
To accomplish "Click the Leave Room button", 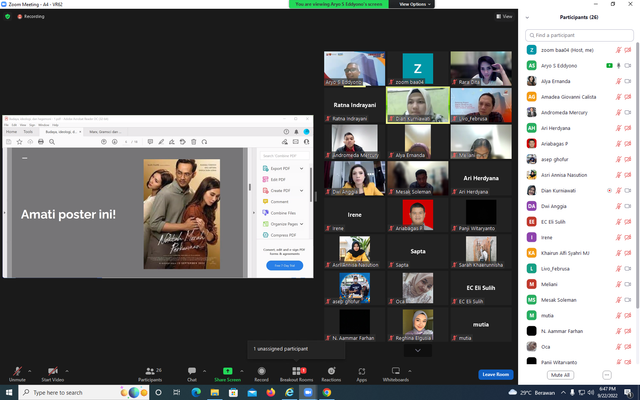I will [496, 374].
